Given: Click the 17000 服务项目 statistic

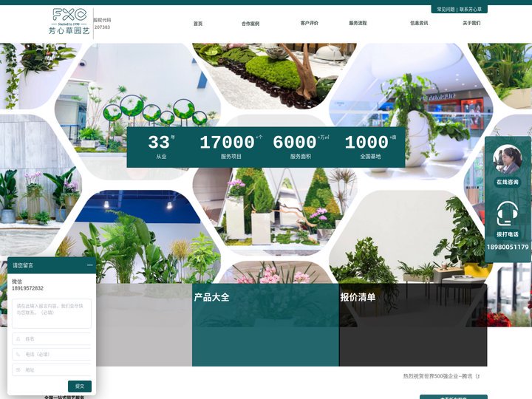Looking at the screenshot, I should 231,147.
